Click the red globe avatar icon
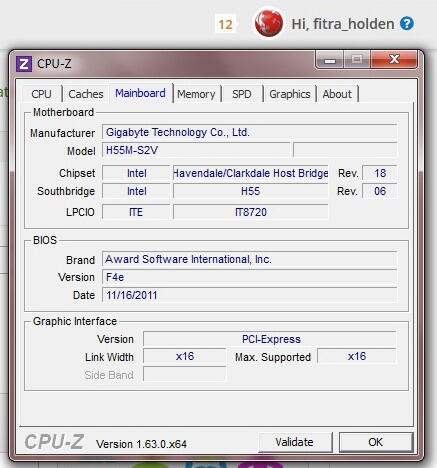The height and width of the screenshot is (468, 437). coord(269,23)
